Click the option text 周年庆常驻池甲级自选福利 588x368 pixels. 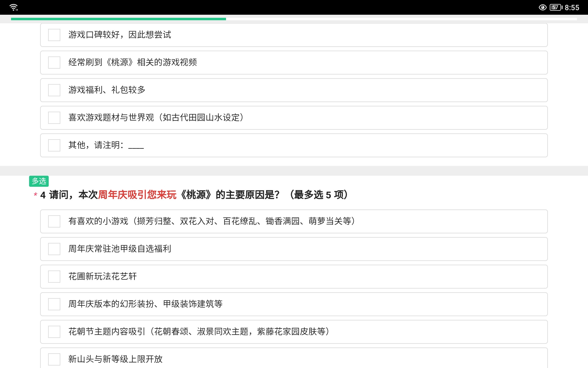120,249
